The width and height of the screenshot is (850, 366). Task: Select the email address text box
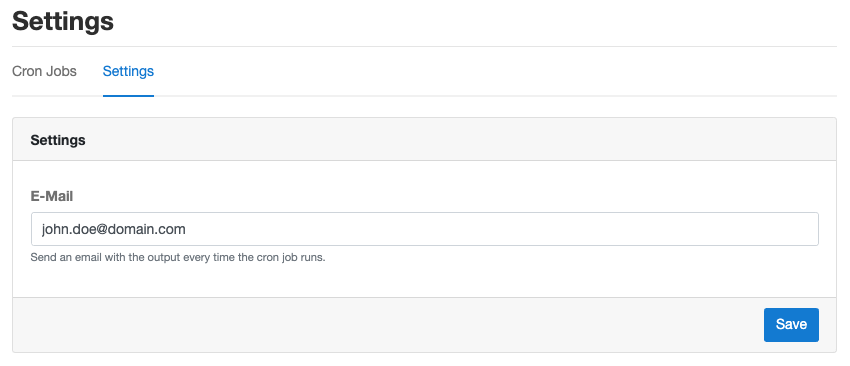point(424,229)
